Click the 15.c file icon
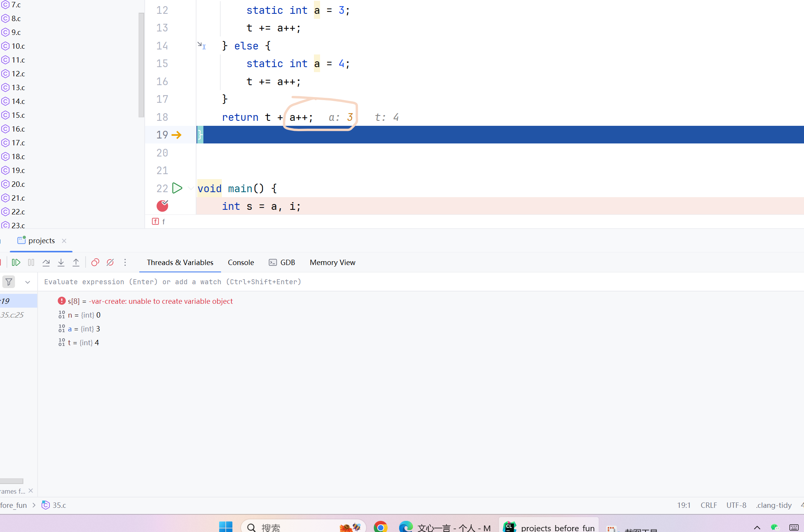The width and height of the screenshot is (804, 532). (x=5, y=115)
